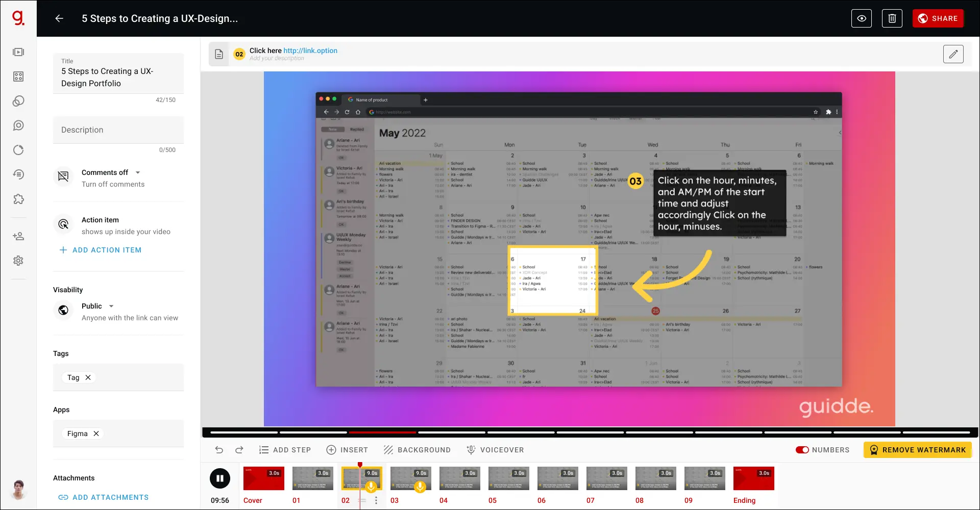
Task: Click the Action item icon
Action: coord(63,224)
